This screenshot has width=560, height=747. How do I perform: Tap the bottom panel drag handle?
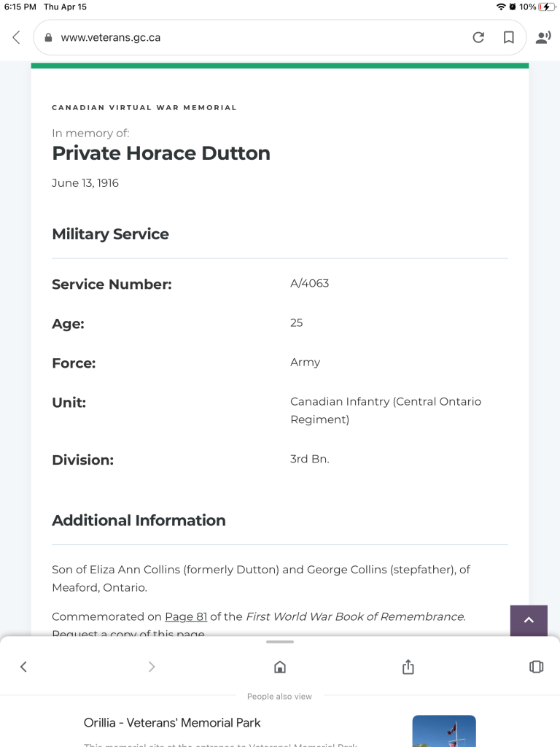click(280, 642)
